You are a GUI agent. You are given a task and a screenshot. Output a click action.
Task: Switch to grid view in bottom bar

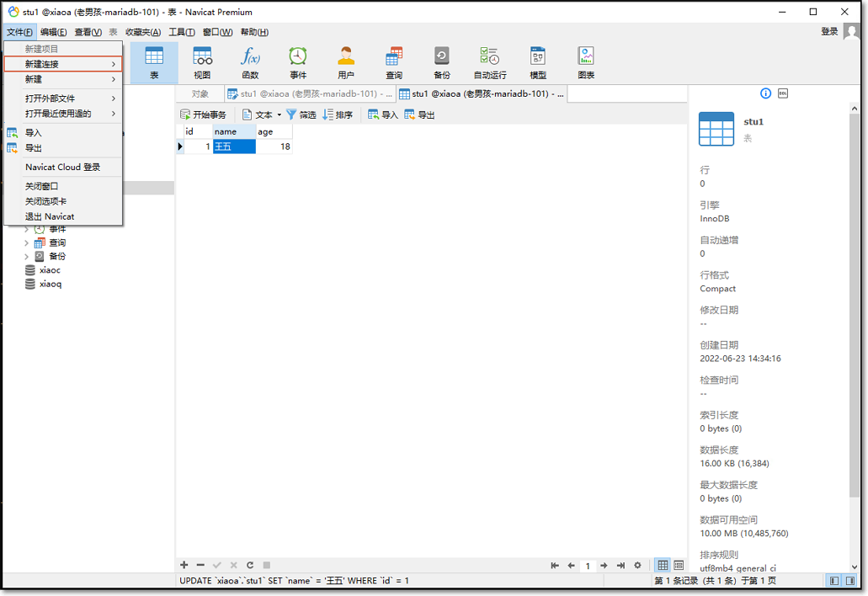click(x=663, y=566)
